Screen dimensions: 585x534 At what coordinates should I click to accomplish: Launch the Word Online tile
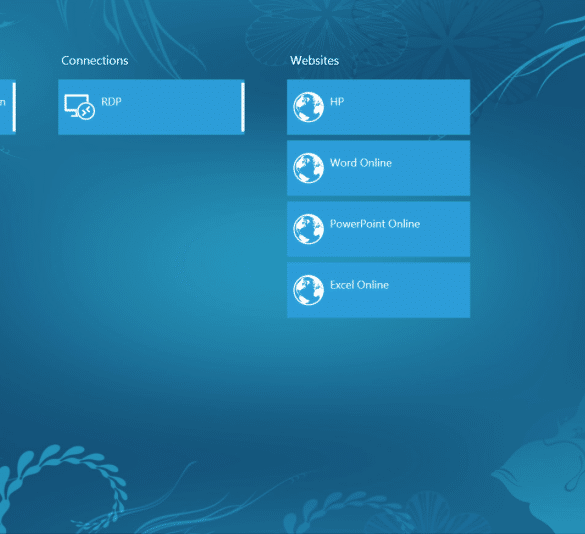378,168
